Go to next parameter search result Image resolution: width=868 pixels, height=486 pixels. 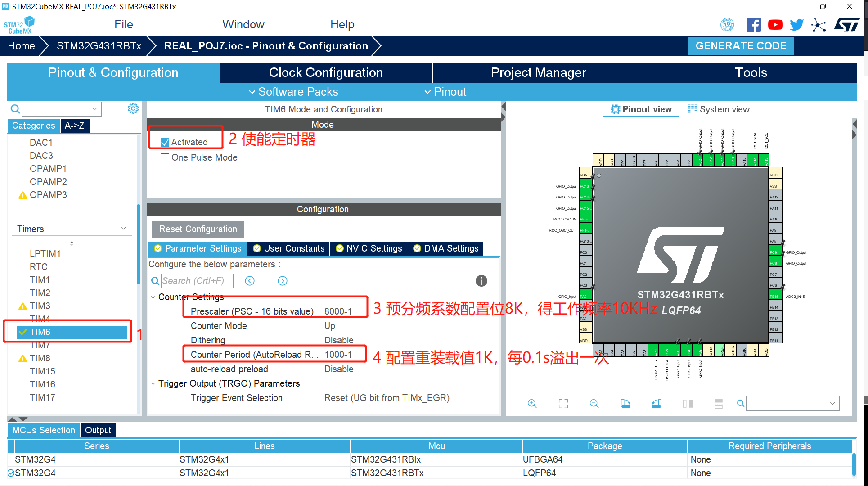[282, 281]
